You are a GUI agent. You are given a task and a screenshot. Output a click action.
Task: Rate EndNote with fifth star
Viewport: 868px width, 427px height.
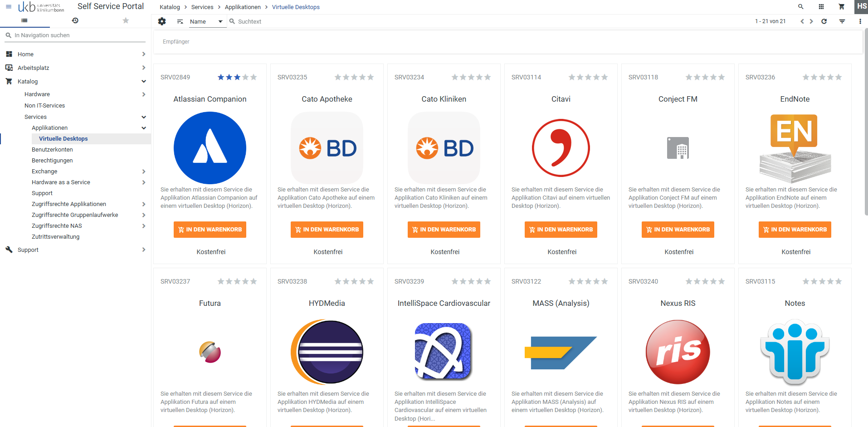point(839,77)
